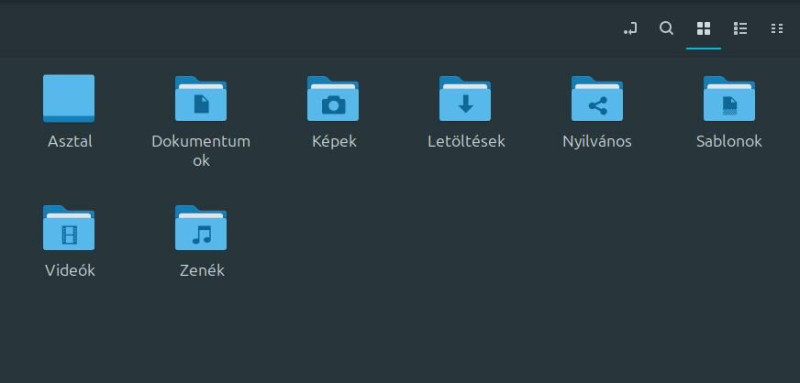Viewport: 800px width, 383px height.
Task: Click the Képek text label
Action: coord(334,141)
